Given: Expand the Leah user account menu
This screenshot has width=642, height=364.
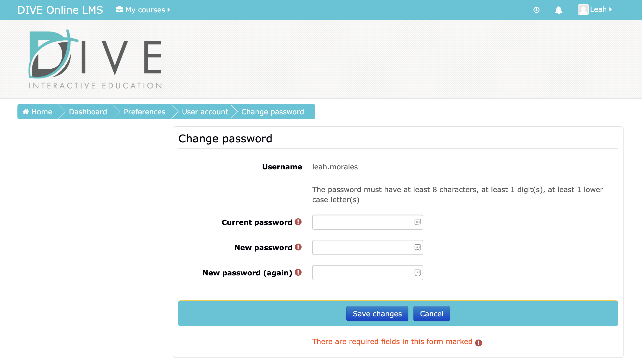Looking at the screenshot, I should (x=599, y=9).
